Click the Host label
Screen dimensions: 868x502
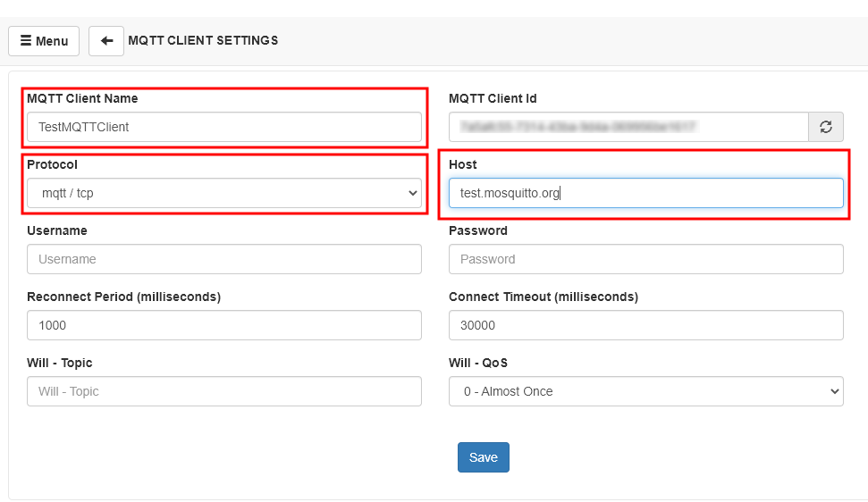[463, 164]
